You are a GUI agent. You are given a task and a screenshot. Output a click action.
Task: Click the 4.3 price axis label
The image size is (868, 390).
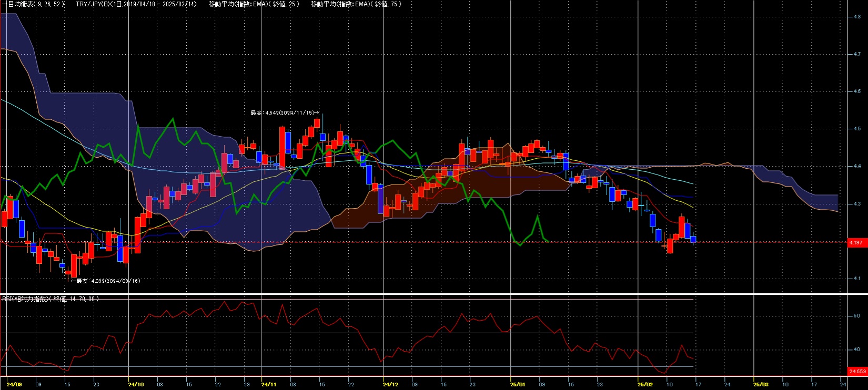point(857,203)
